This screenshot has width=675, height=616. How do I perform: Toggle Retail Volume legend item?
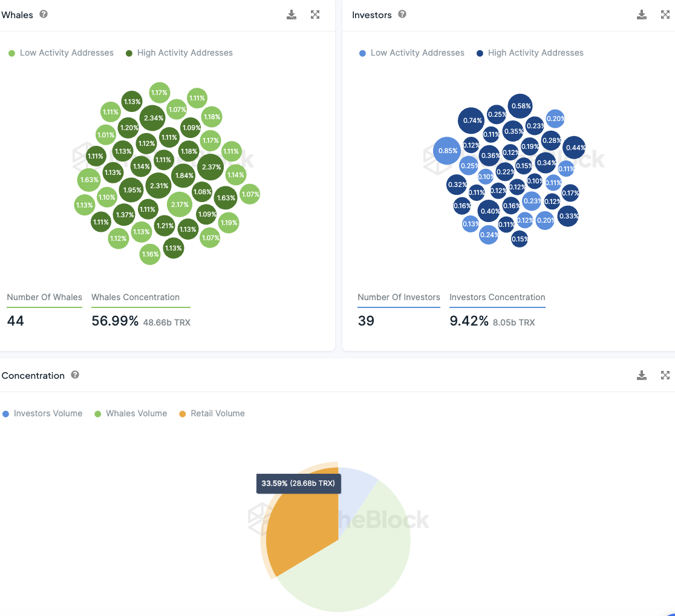[x=212, y=413]
